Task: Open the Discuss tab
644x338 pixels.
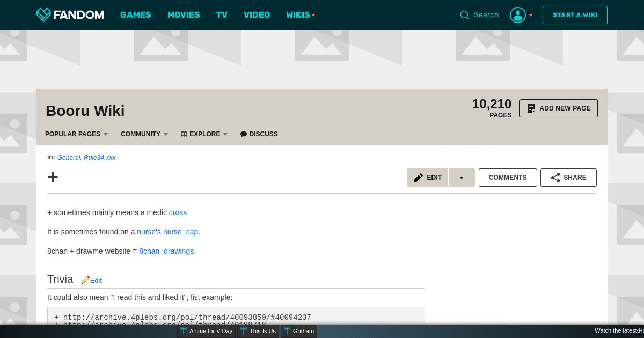Action: pos(259,134)
